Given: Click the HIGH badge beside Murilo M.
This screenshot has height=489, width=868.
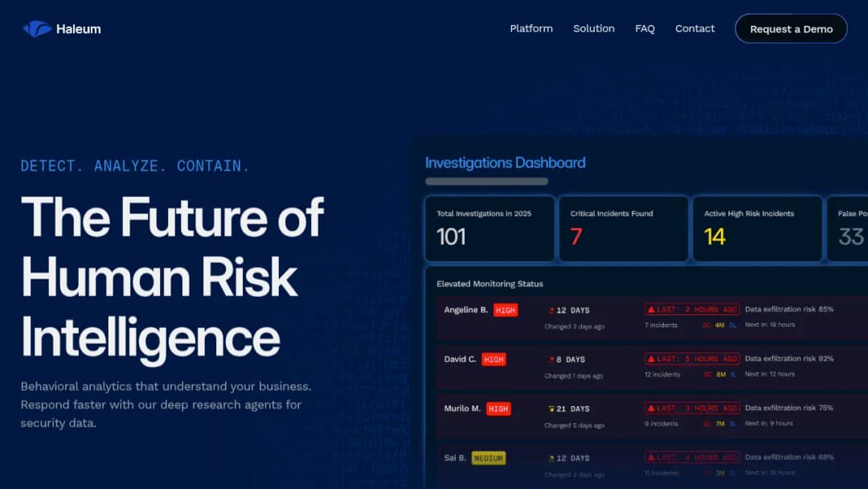Looking at the screenshot, I should (x=498, y=409).
